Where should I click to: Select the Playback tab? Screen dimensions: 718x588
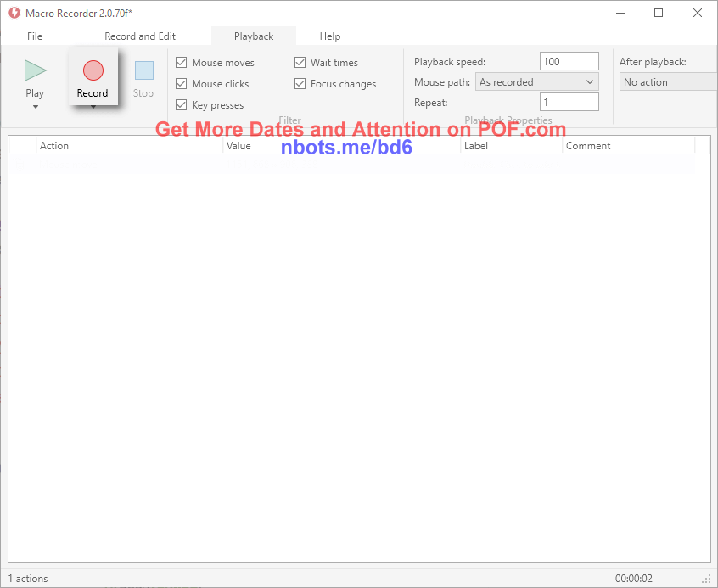(x=254, y=36)
